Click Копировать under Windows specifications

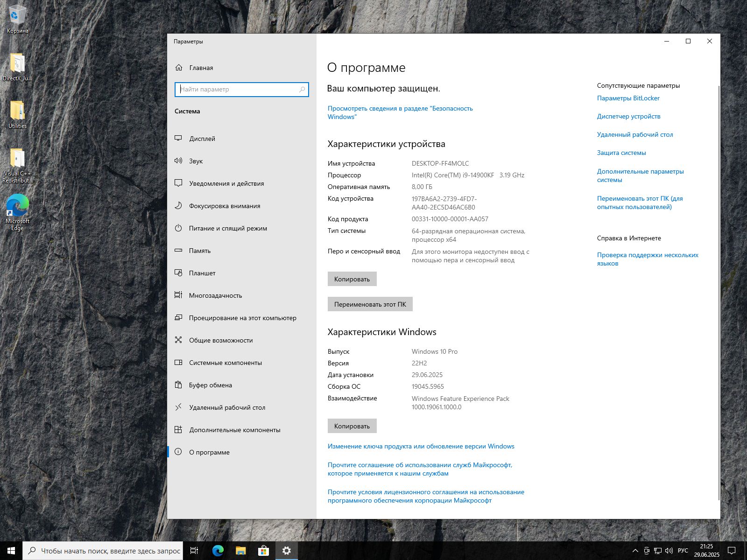[352, 426]
